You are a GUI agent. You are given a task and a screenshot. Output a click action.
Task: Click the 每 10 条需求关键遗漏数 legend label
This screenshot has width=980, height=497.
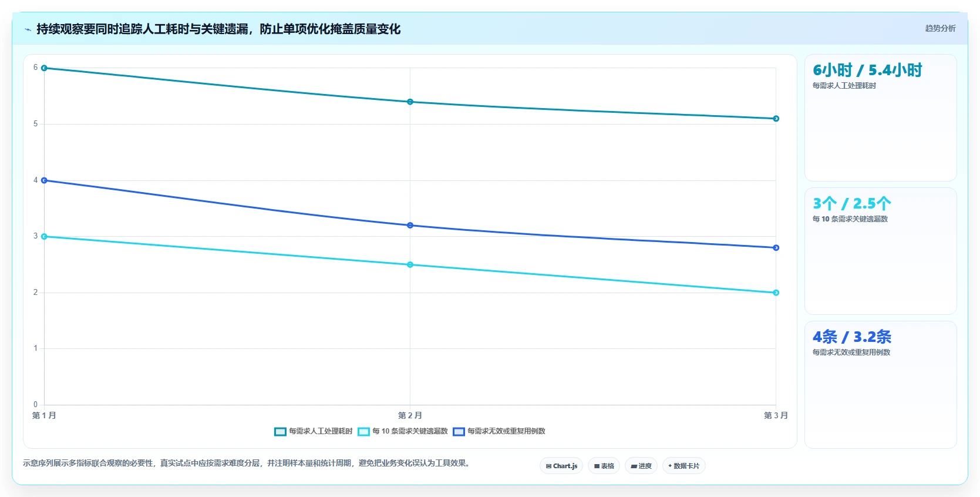click(410, 431)
